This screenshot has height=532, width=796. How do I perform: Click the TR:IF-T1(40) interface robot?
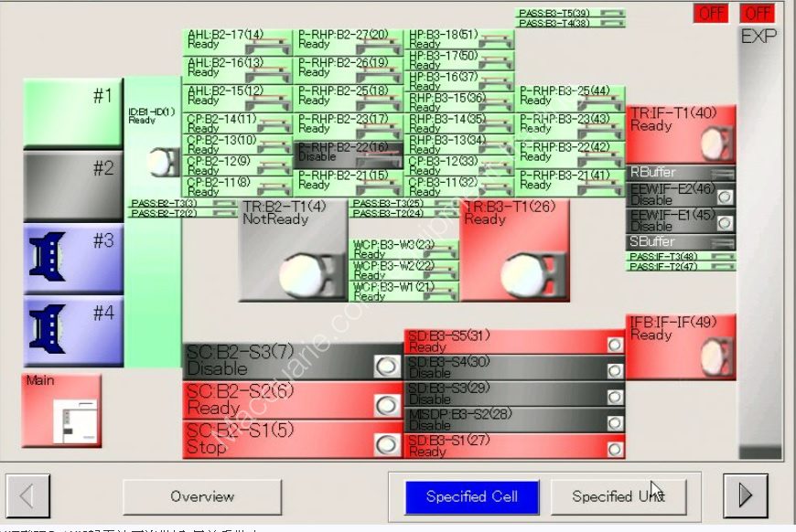click(682, 133)
